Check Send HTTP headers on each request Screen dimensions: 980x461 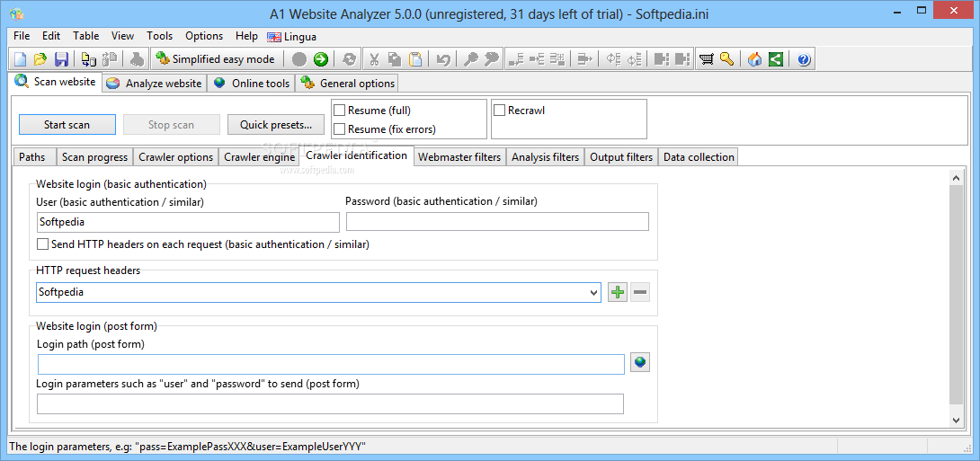click(x=42, y=244)
